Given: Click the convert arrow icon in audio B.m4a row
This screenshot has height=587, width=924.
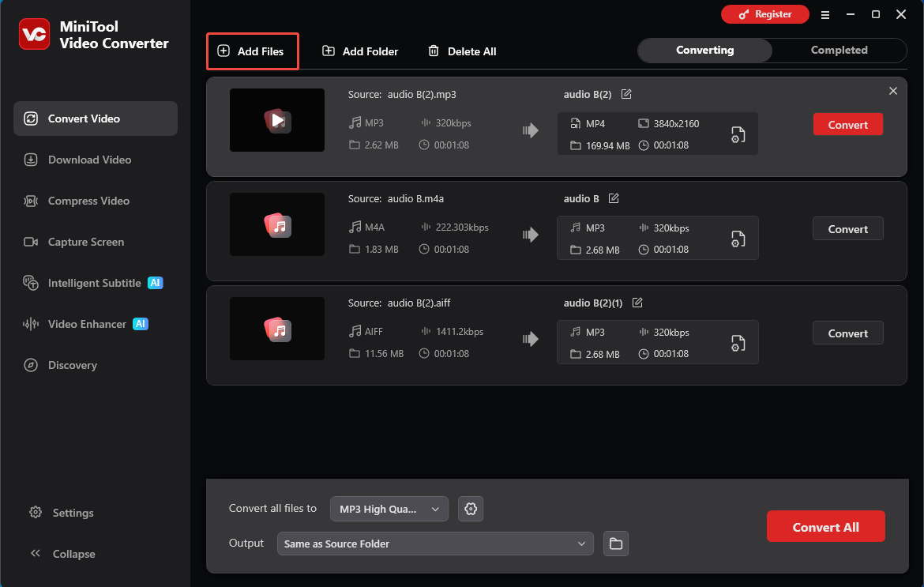Looking at the screenshot, I should point(531,235).
